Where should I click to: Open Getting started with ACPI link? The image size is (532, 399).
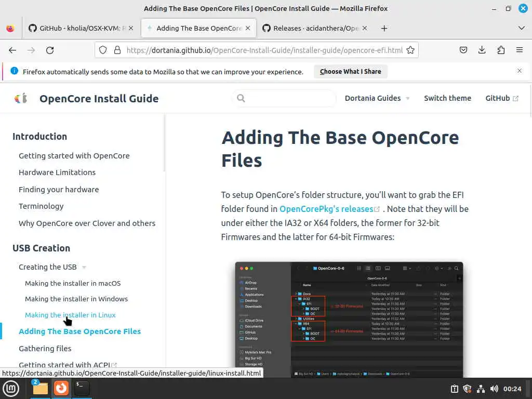(x=68, y=365)
